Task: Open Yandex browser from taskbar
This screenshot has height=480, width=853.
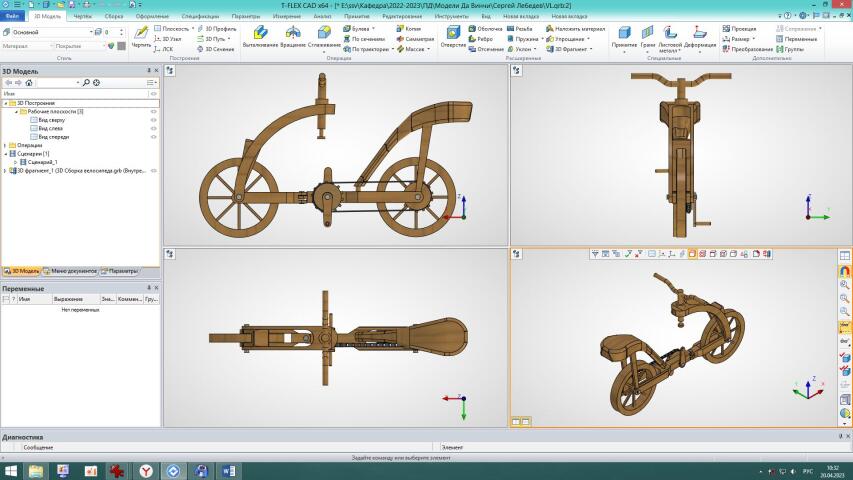Action: pyautogui.click(x=146, y=471)
